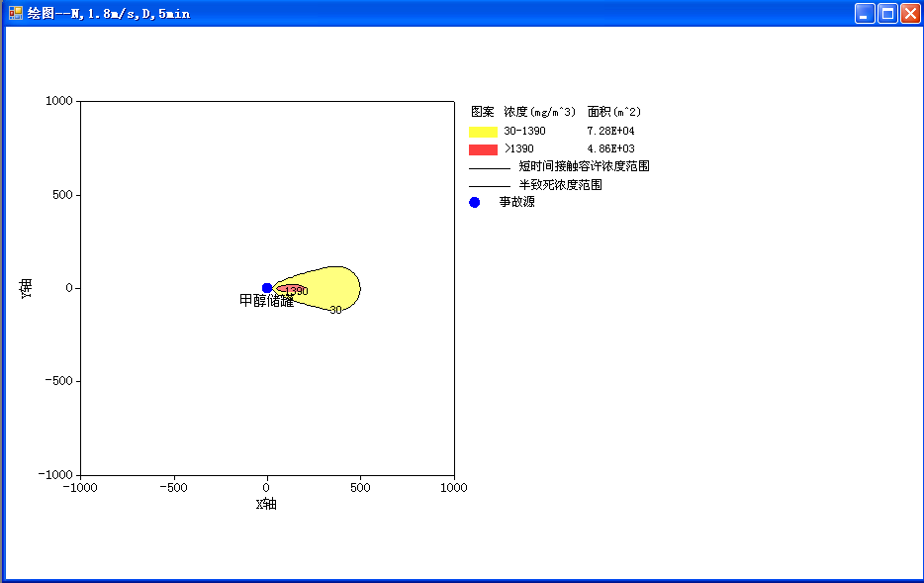Click the 30 contour label
This screenshot has height=583, width=924.
coord(336,310)
